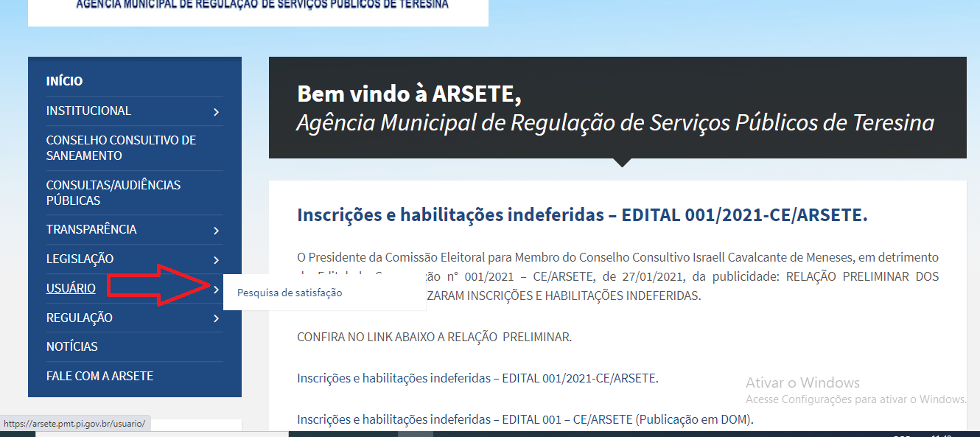Open the INSTITUCIONAL menu item
Screen dimensions: 980x437
[x=88, y=111]
